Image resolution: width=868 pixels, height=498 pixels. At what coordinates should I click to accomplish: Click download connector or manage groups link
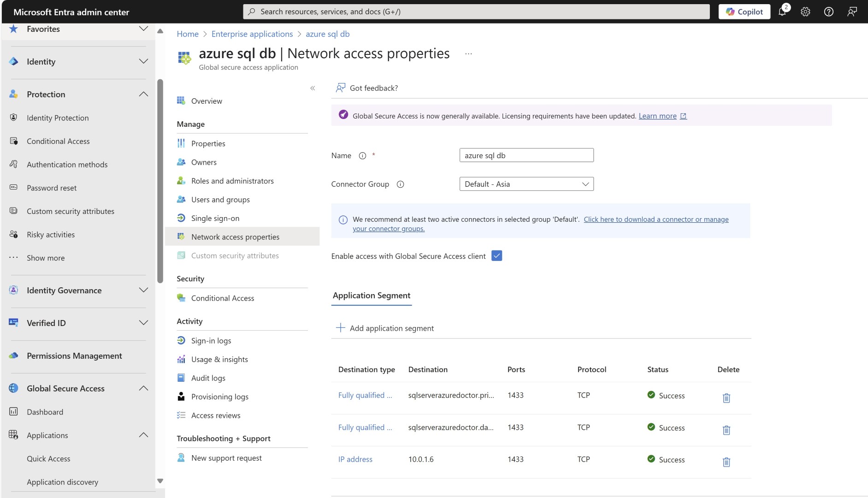tap(541, 224)
